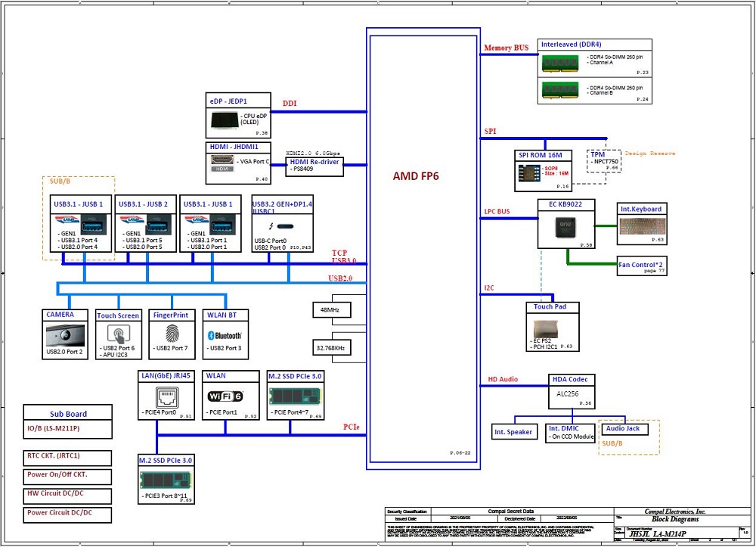Click the I2C bus label
Viewport: 756px width, 547px height.
[489, 287]
